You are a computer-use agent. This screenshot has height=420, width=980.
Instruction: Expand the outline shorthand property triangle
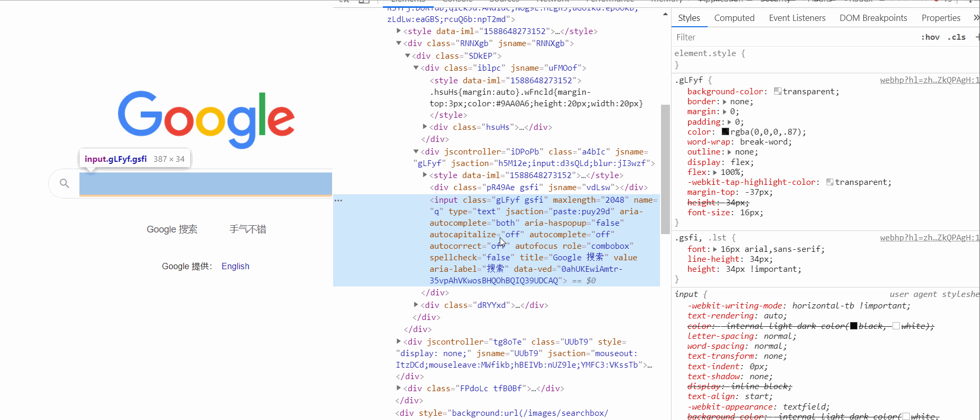click(730, 152)
